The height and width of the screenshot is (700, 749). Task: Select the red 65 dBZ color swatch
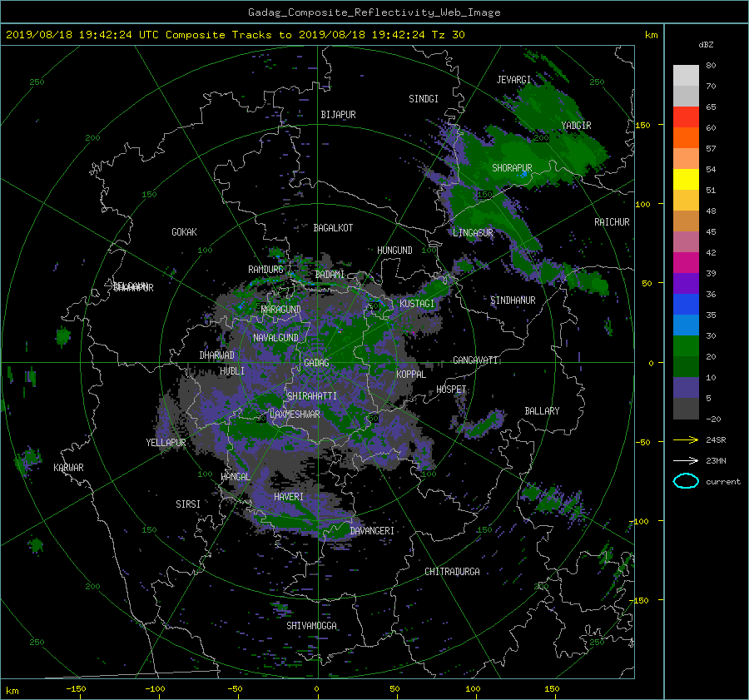[686, 117]
